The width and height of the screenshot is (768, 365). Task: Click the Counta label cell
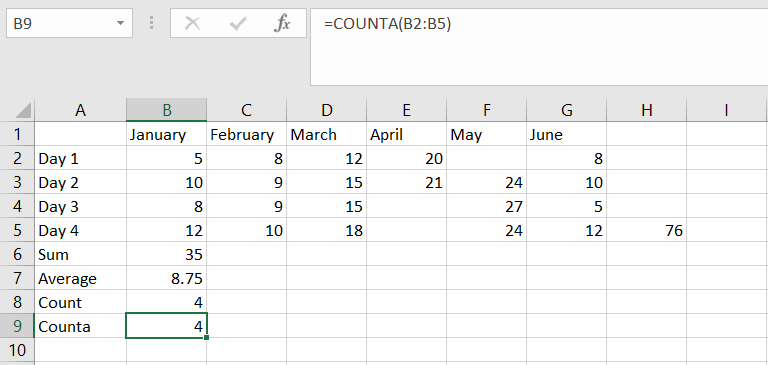80,326
